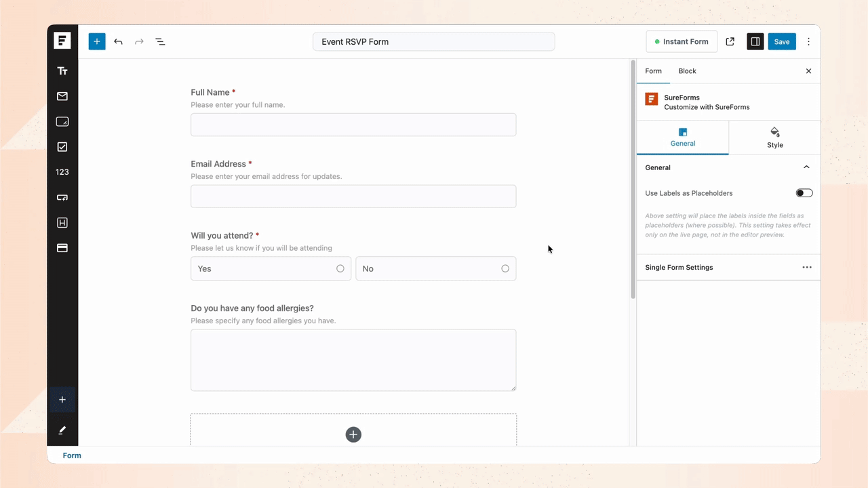This screenshot has height=488, width=868.
Task: Add a Heading block from the sidebar
Action: (x=62, y=223)
